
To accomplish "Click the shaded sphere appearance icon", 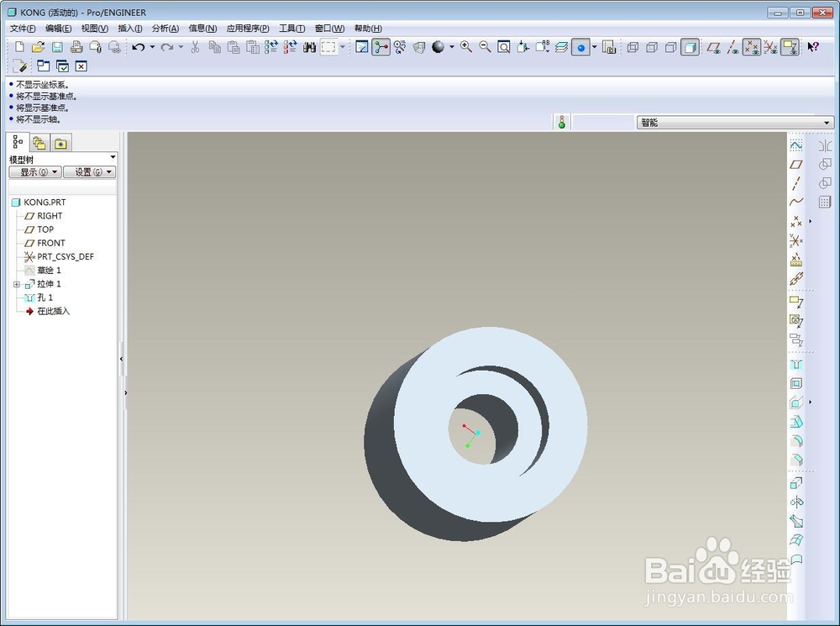I will pyautogui.click(x=438, y=47).
